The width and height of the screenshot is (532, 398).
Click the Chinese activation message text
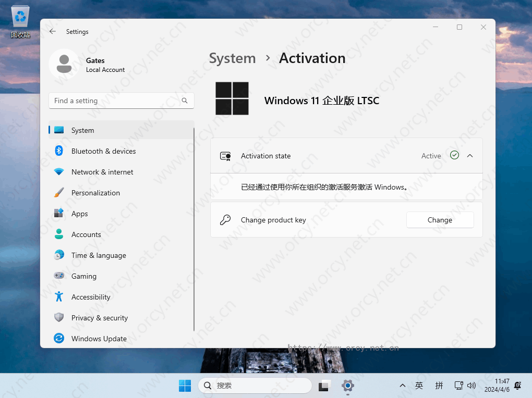tap(324, 187)
